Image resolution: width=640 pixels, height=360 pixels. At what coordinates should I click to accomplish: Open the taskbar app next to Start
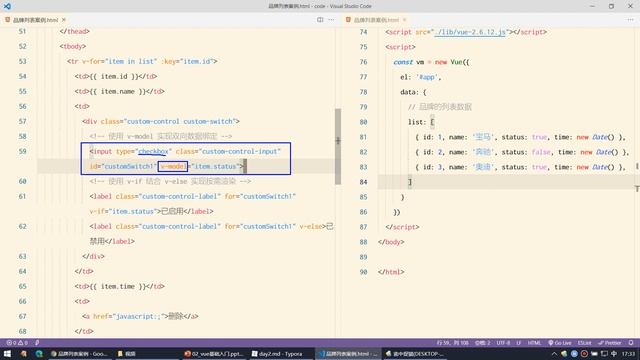pos(23,353)
